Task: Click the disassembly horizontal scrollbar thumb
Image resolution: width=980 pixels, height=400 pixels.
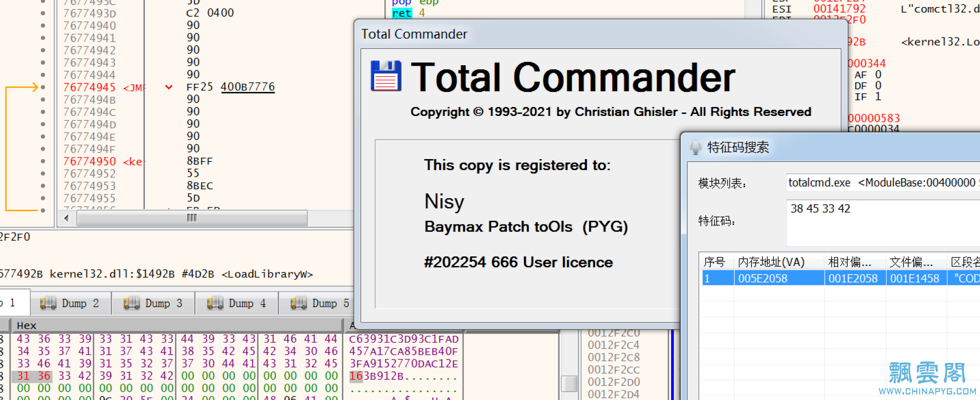Action: (x=192, y=218)
